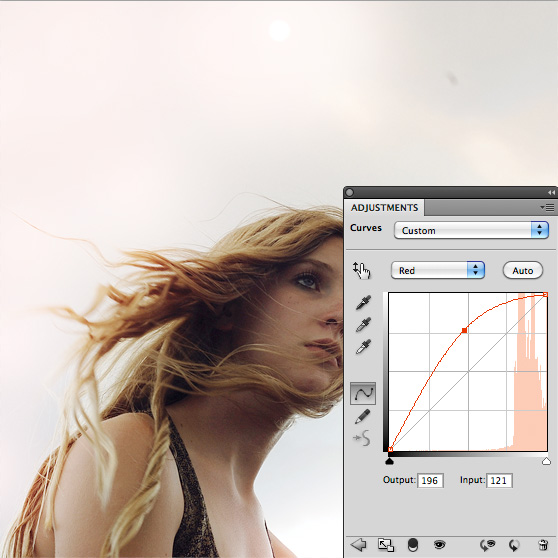Toggle clip to layer circle icon

pyautogui.click(x=412, y=545)
